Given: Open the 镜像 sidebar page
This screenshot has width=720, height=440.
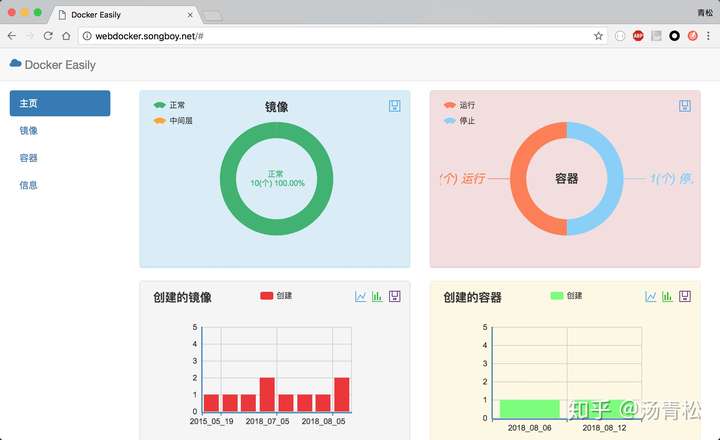Looking at the screenshot, I should (x=28, y=130).
